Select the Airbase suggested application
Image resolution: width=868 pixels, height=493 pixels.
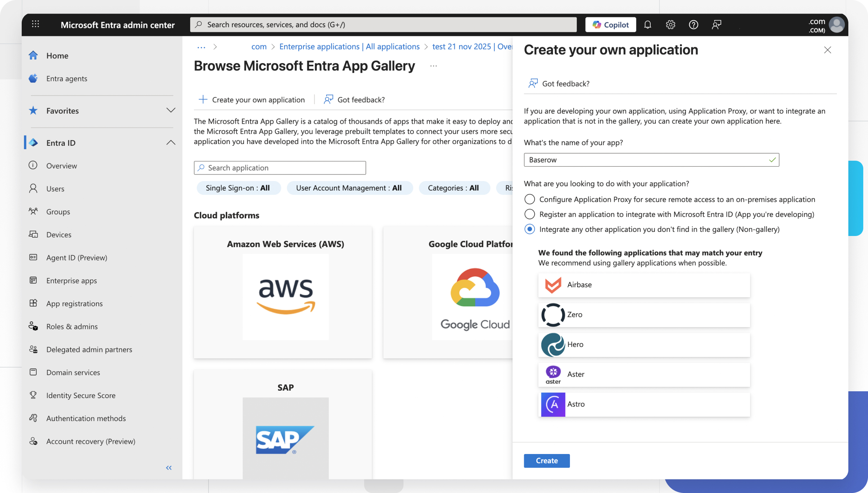[643, 285]
